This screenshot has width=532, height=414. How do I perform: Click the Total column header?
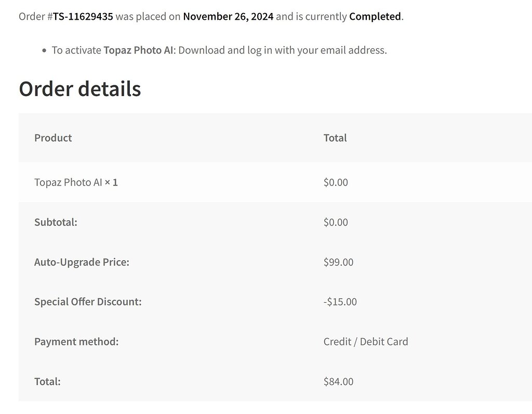[335, 138]
